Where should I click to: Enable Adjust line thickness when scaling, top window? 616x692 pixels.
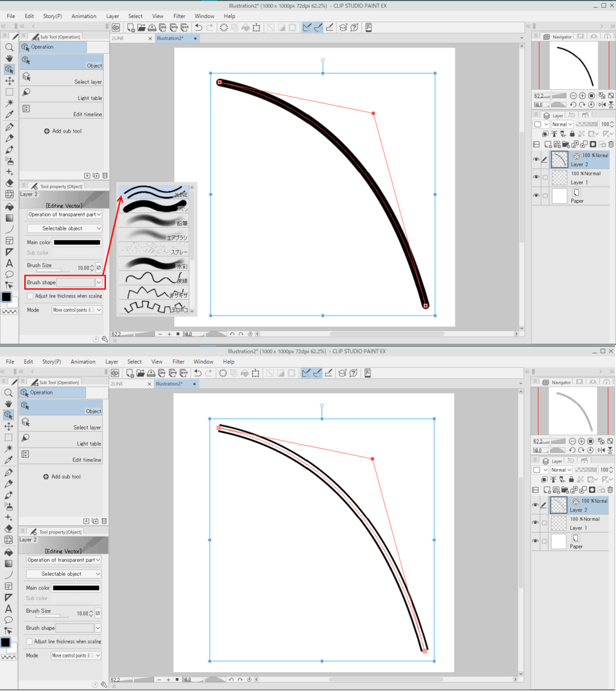click(x=30, y=296)
